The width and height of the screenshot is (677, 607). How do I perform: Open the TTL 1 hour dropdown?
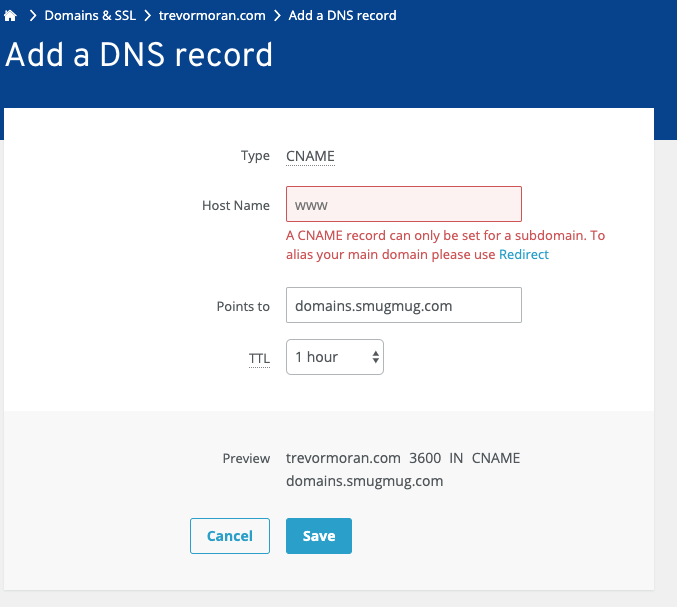[335, 357]
